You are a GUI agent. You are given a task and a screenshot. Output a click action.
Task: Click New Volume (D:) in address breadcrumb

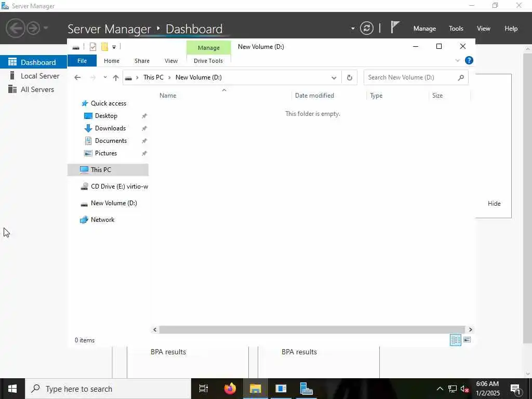click(198, 77)
